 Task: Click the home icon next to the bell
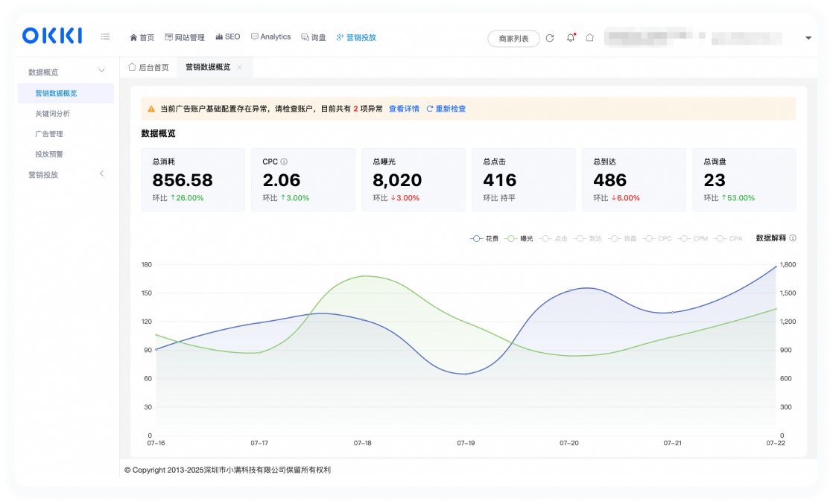pyautogui.click(x=589, y=37)
